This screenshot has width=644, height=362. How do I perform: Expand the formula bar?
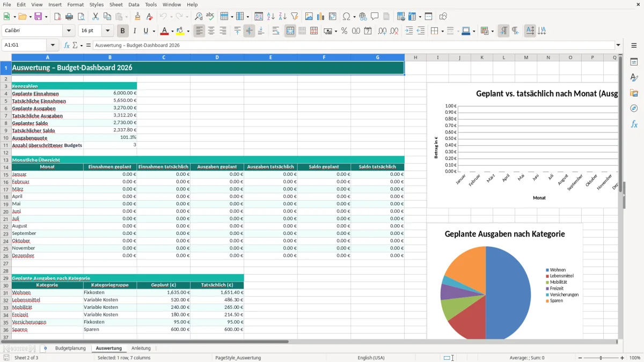(x=618, y=46)
